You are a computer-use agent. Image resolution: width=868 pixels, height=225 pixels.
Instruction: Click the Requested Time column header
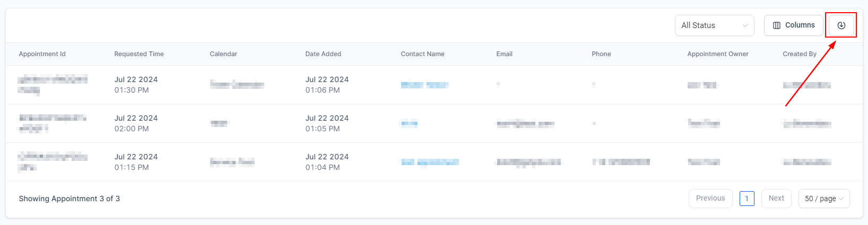[x=139, y=54]
